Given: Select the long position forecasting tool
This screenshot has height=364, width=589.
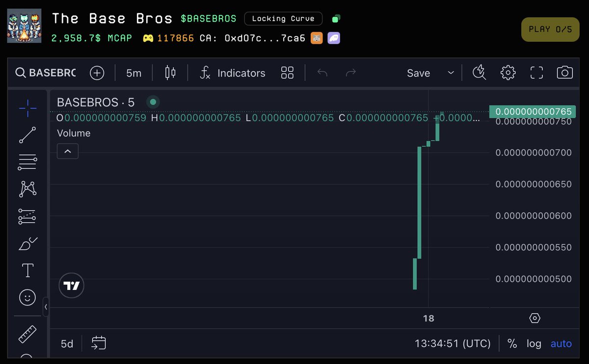Looking at the screenshot, I should click(27, 216).
